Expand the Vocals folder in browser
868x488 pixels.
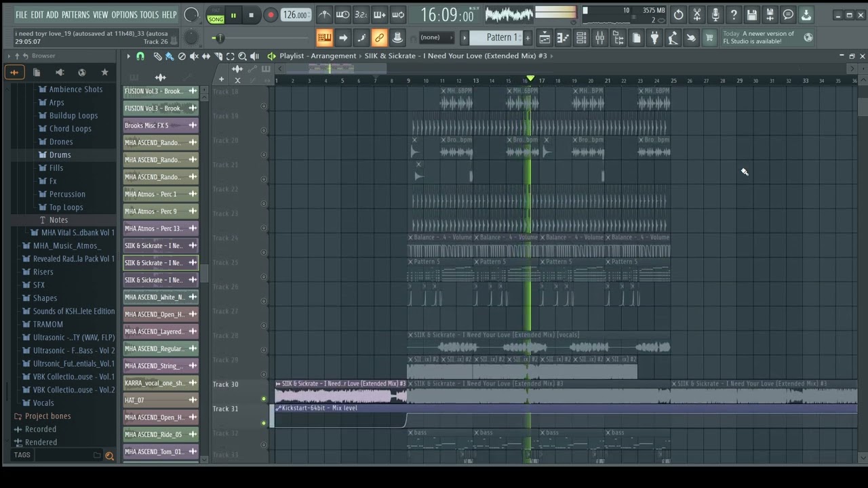pyautogui.click(x=43, y=403)
